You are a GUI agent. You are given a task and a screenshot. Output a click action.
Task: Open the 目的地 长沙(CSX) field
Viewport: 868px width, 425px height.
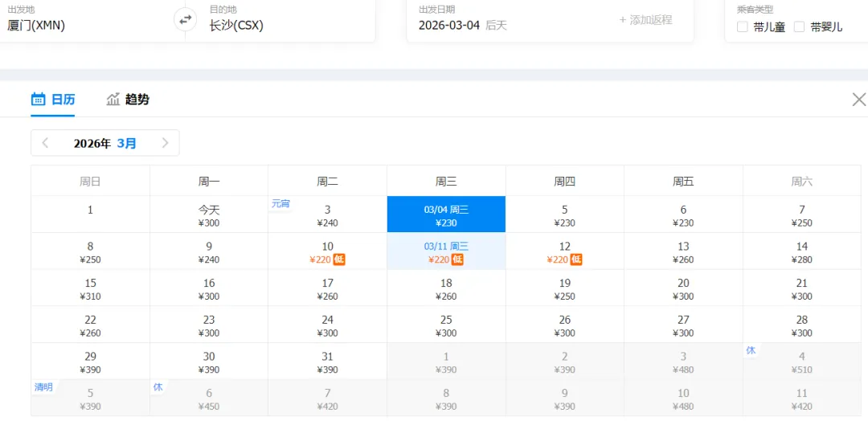(280, 20)
